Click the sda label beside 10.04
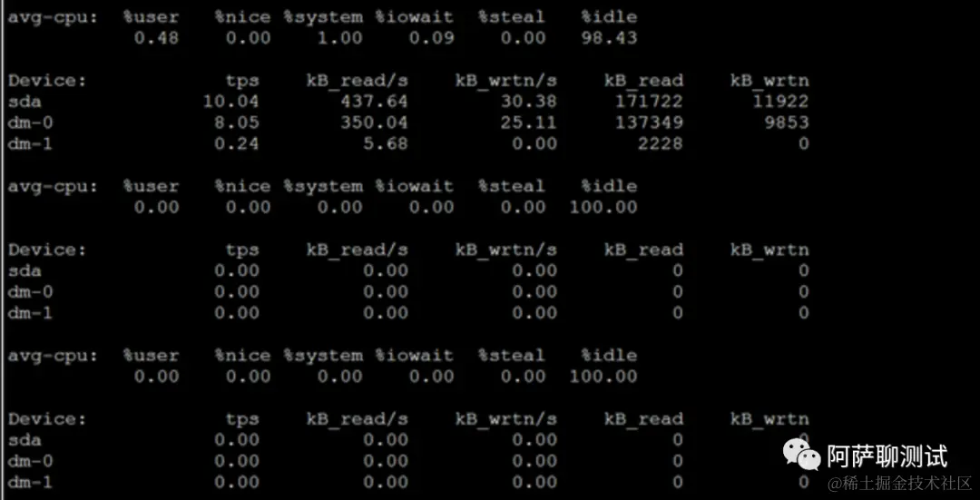This screenshot has width=980, height=500. click(x=25, y=102)
